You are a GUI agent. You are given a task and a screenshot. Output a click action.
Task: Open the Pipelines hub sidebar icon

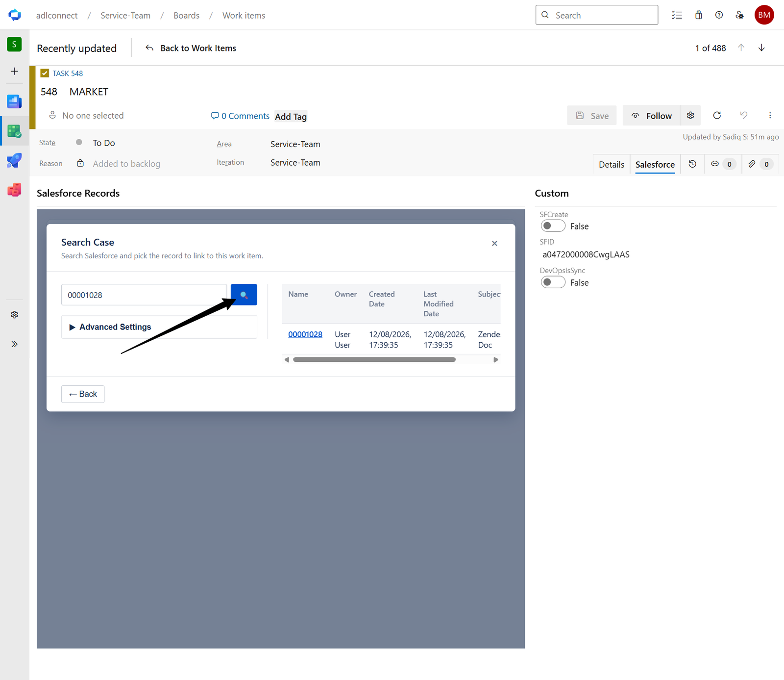pyautogui.click(x=14, y=160)
